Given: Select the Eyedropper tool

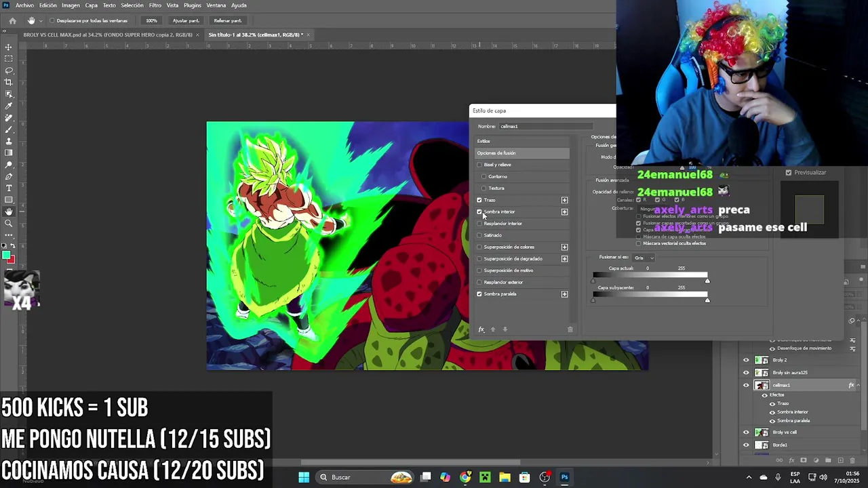Looking at the screenshot, I should [x=9, y=106].
